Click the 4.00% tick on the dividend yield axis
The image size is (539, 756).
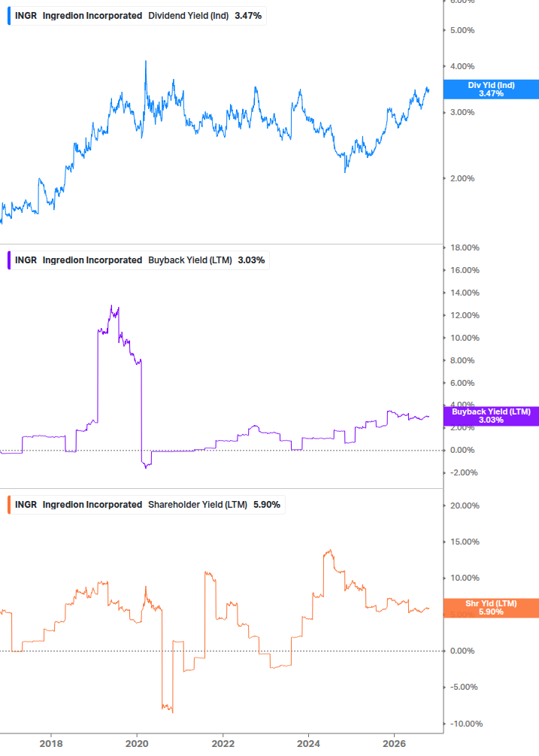462,66
